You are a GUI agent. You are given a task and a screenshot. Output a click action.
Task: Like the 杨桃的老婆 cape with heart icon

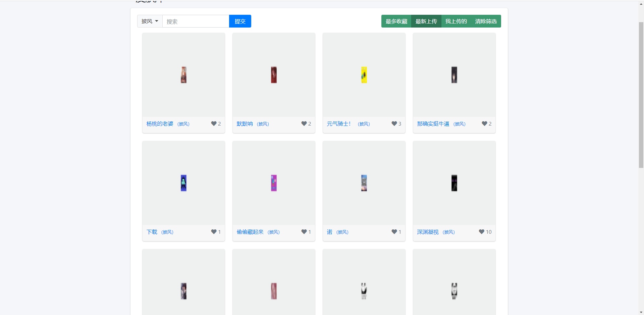(x=214, y=124)
